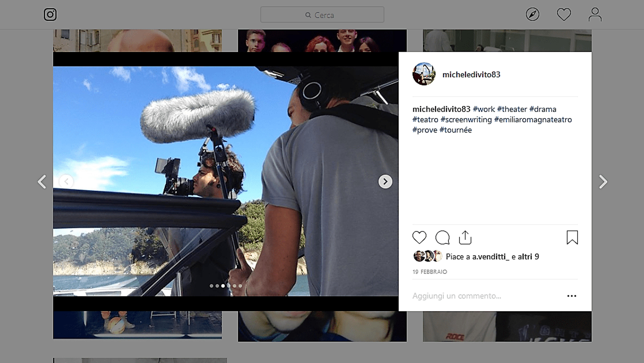This screenshot has height=363, width=644.
Task: Click the Cerca search field
Action: [x=322, y=15]
